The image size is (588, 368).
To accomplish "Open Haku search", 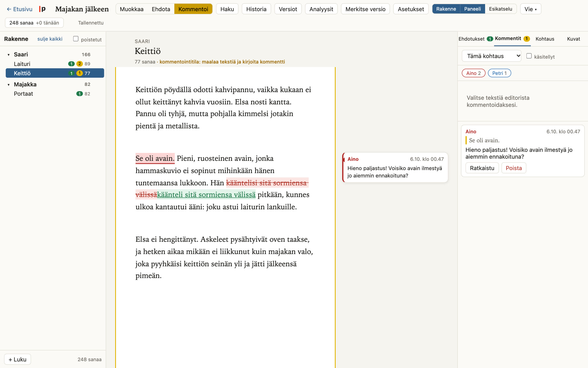I will 227,9.
